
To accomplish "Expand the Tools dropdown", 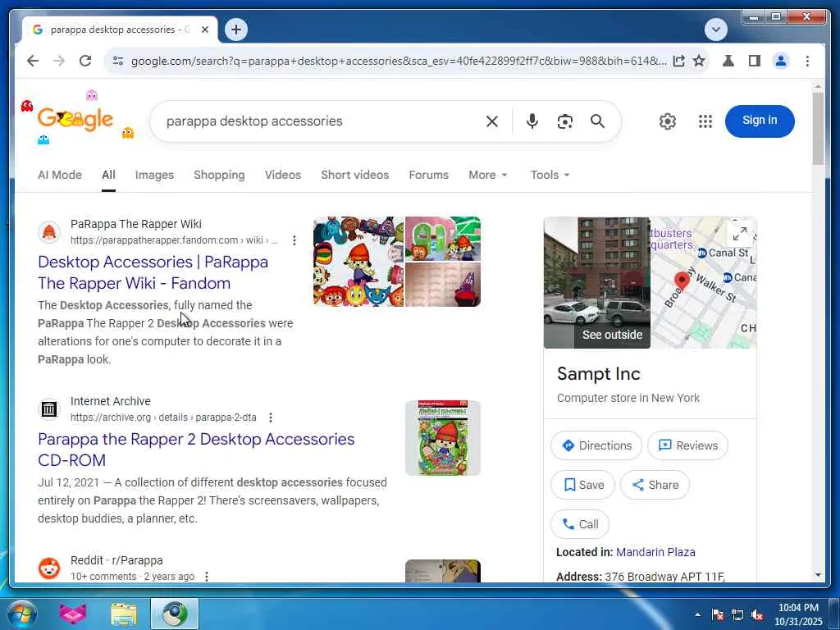I will (550, 176).
